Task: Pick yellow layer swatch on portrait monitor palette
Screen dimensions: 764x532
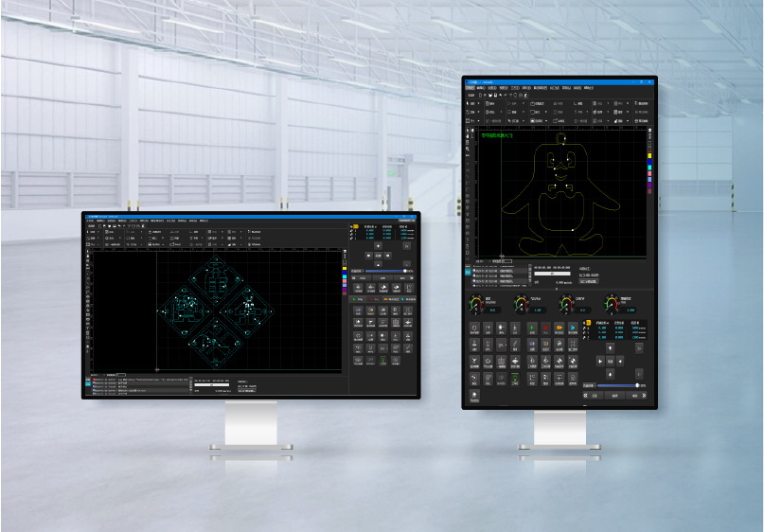Action: click(x=649, y=153)
